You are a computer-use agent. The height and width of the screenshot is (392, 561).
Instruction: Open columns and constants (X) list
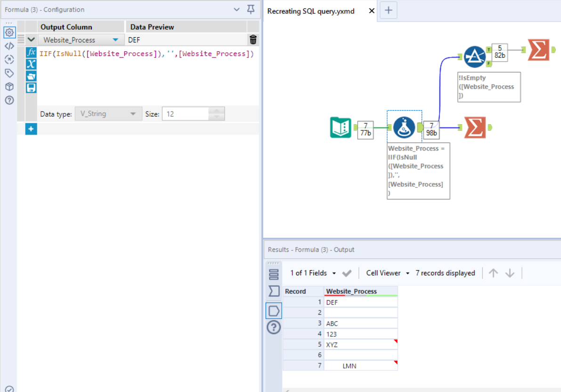[x=31, y=64]
